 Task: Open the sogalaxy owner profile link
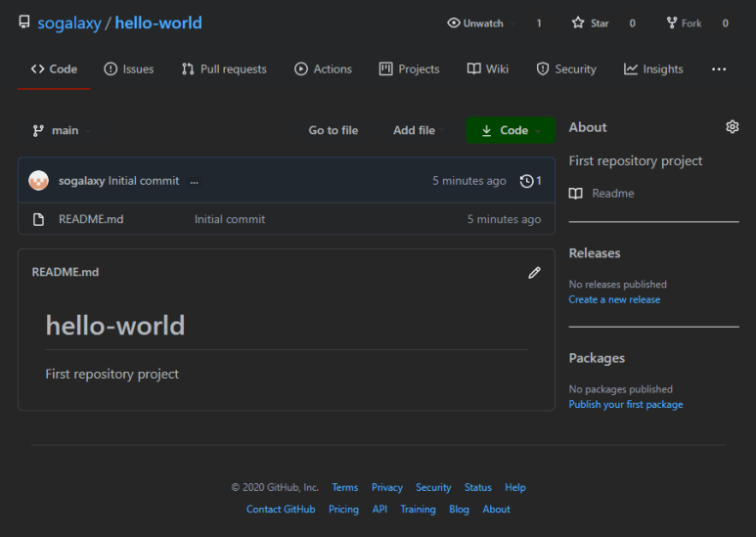(69, 22)
